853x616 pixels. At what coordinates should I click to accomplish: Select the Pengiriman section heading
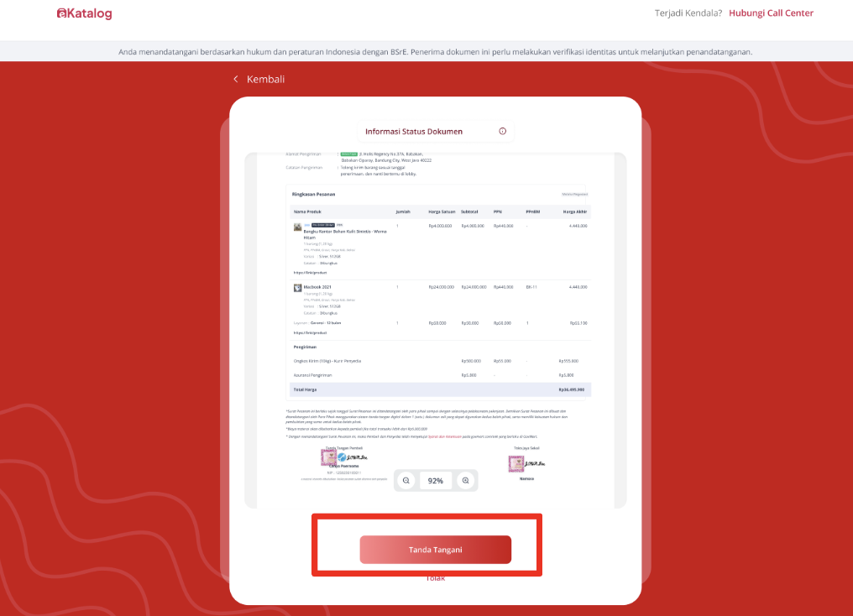click(305, 347)
